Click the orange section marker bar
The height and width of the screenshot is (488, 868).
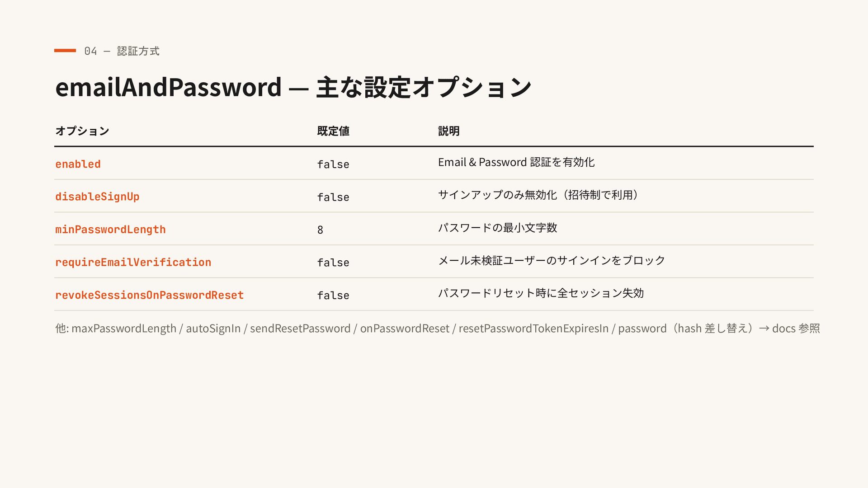pos(65,51)
